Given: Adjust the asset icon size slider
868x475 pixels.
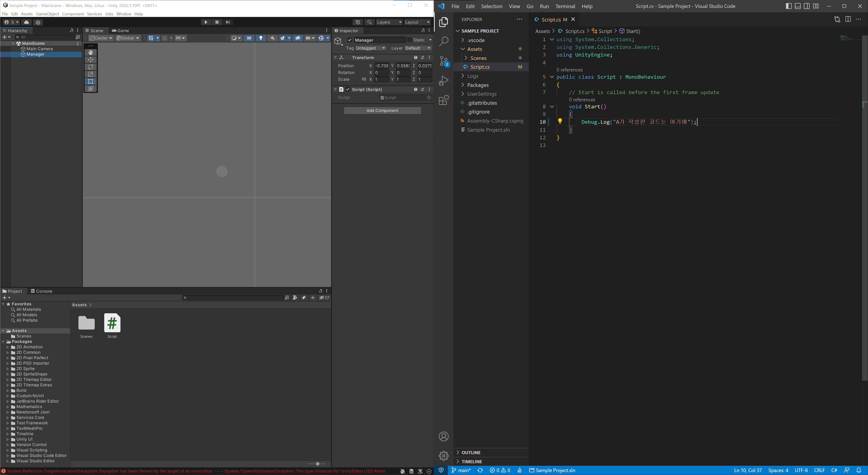Looking at the screenshot, I should pos(317,464).
